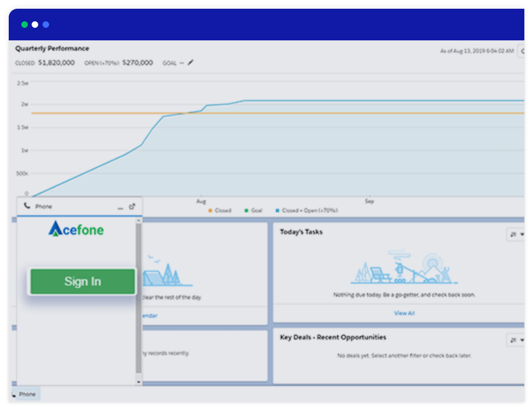Toggle the Goal legend entry

click(253, 210)
